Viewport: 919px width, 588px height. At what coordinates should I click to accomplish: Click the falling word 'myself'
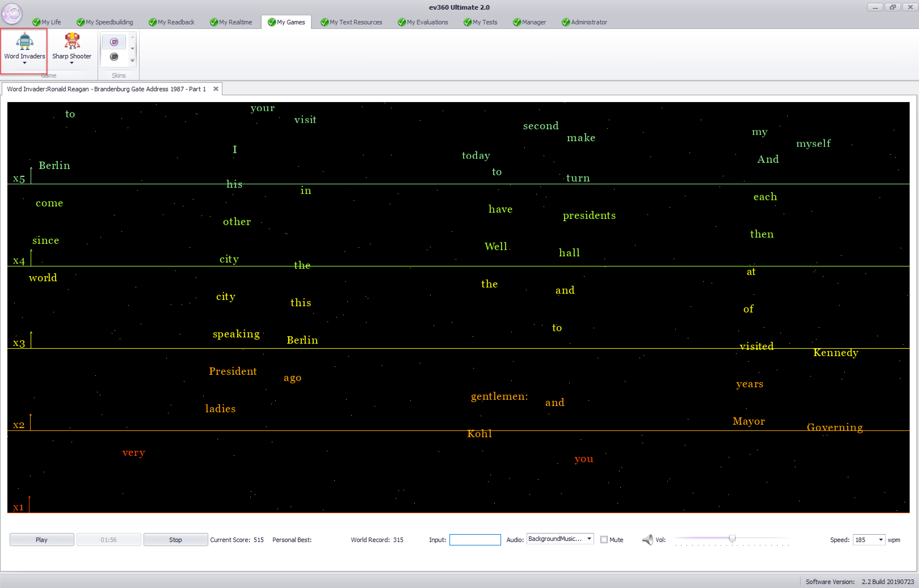813,143
